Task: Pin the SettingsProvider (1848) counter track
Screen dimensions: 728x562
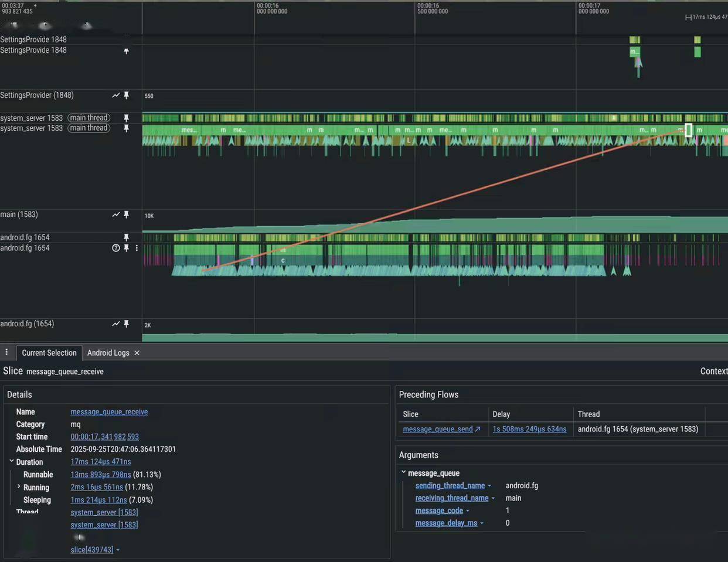Action: (126, 96)
